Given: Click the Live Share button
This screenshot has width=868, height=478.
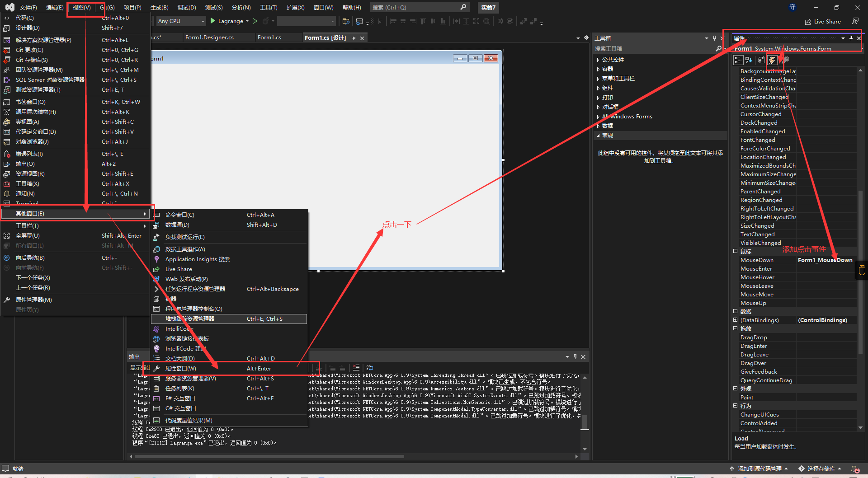Looking at the screenshot, I should [823, 22].
